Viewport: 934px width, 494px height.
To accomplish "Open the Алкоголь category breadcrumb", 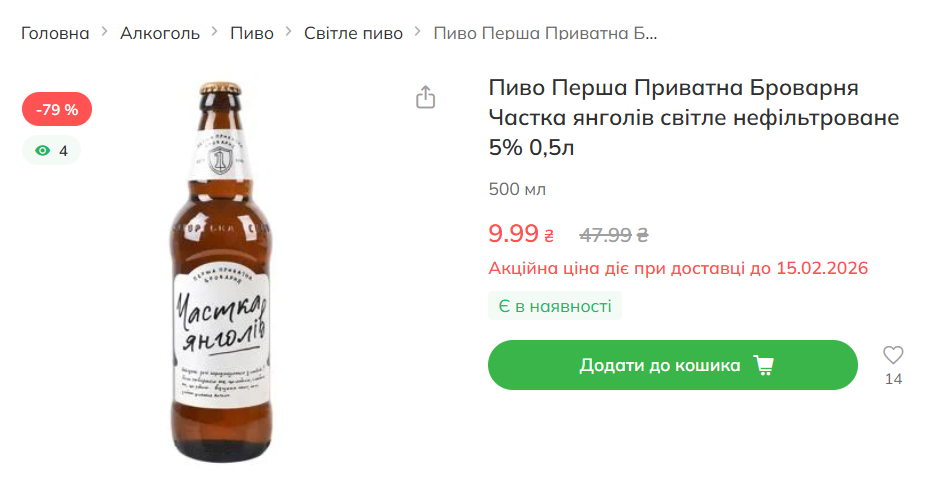I will [160, 33].
